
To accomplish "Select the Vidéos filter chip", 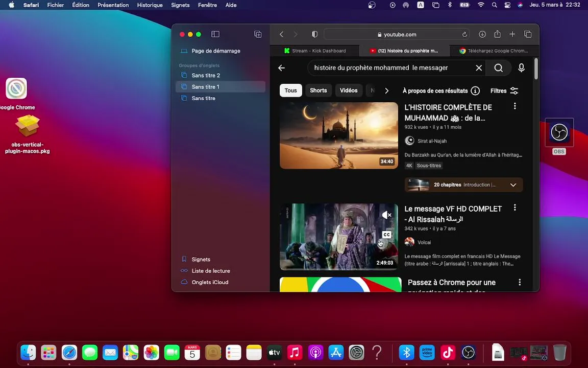I will [x=349, y=90].
